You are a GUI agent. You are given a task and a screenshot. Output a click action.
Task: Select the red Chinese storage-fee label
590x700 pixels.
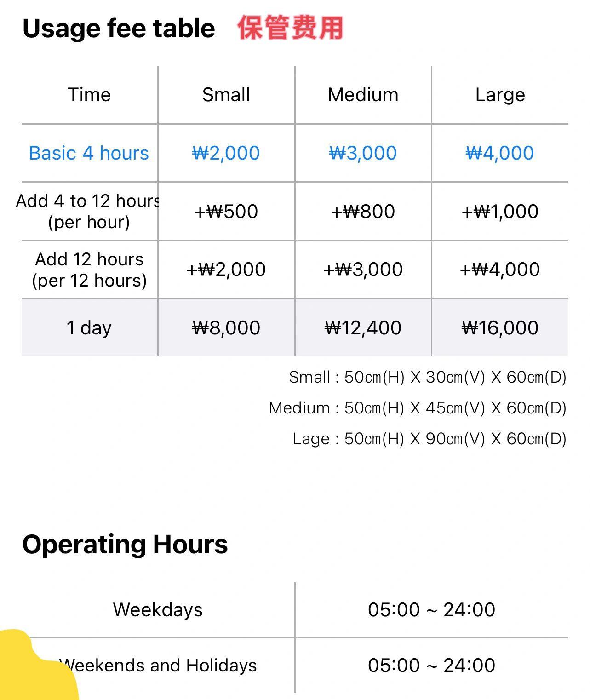coord(290,28)
